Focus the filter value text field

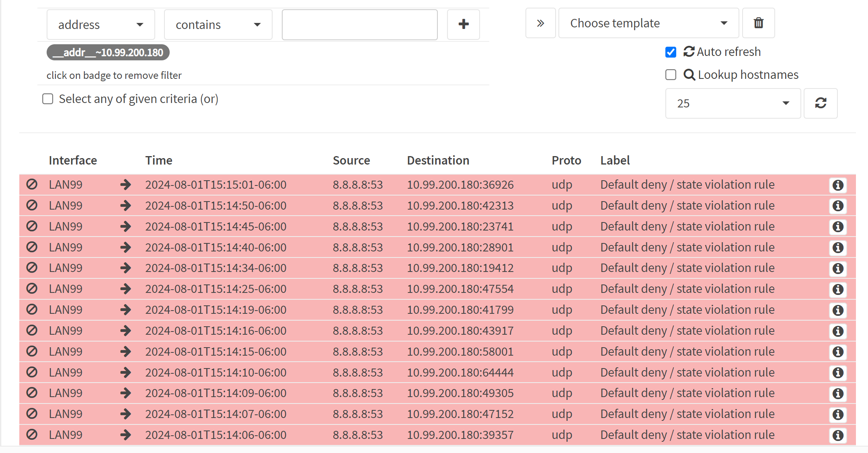tap(359, 25)
